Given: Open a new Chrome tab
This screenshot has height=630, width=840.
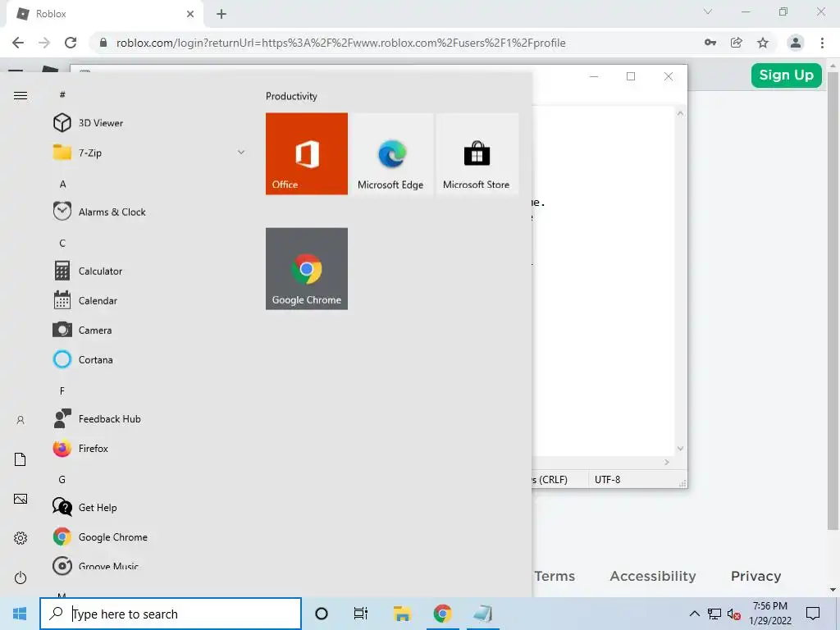Looking at the screenshot, I should (221, 14).
